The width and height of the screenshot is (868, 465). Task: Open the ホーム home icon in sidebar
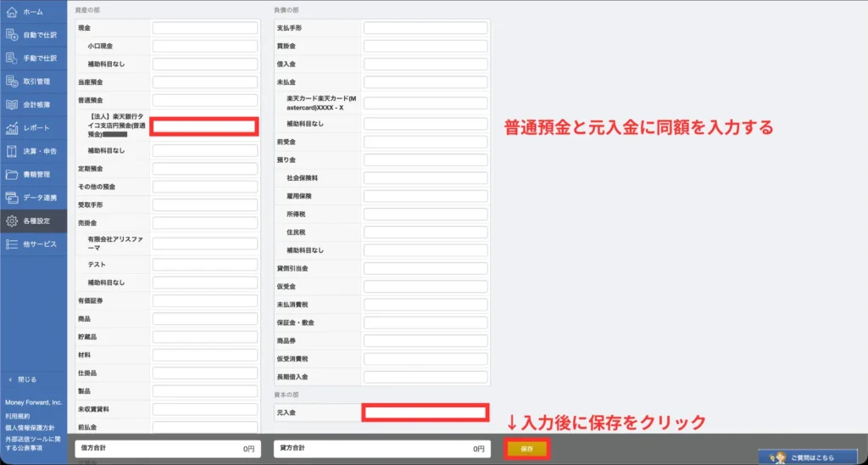click(12, 12)
